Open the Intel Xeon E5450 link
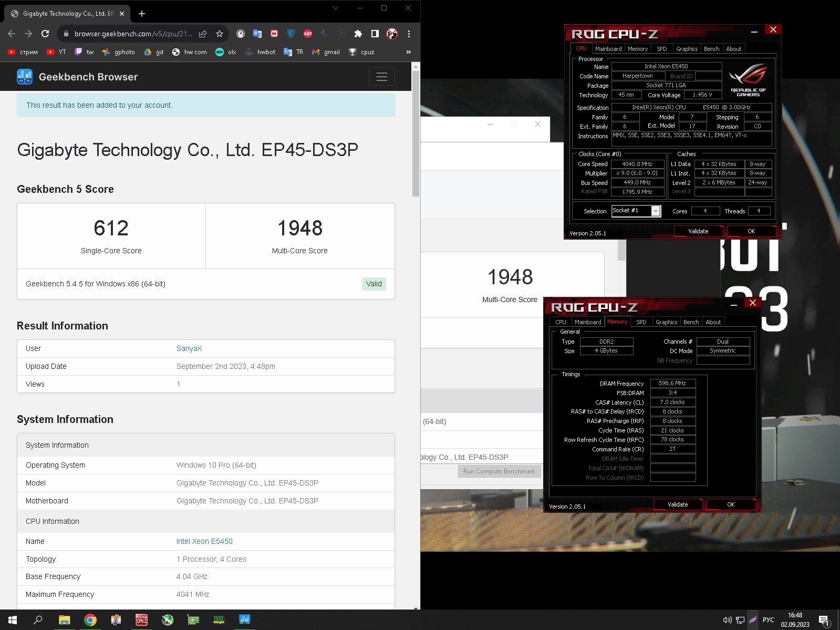Screen dimensions: 840x630 (204, 541)
